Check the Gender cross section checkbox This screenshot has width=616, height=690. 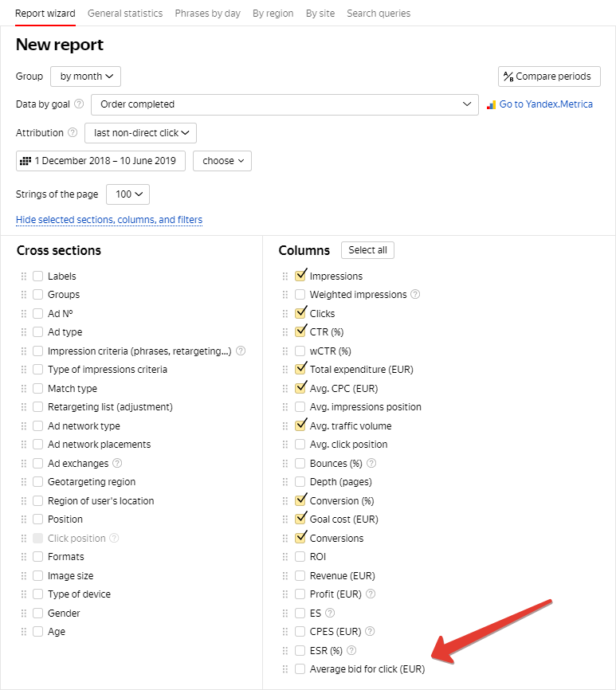pos(38,614)
